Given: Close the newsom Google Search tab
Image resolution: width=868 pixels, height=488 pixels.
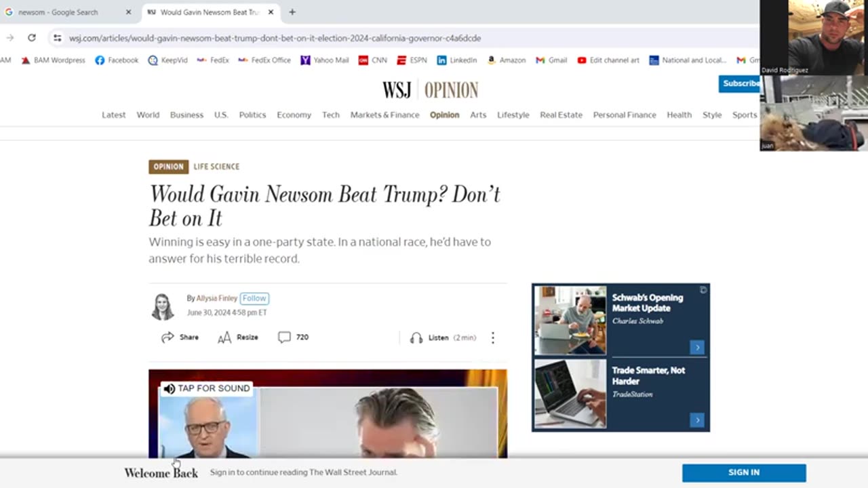Looking at the screenshot, I should 129,12.
